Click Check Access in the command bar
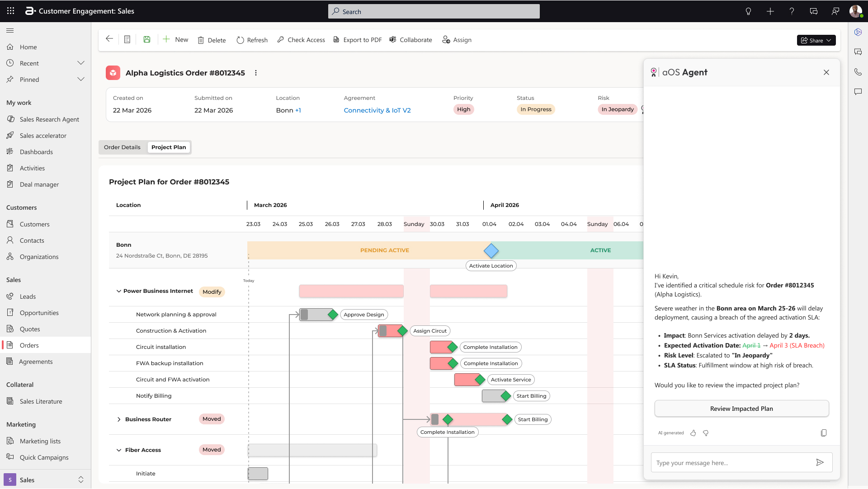Image resolution: width=868 pixels, height=489 pixels. (301, 40)
